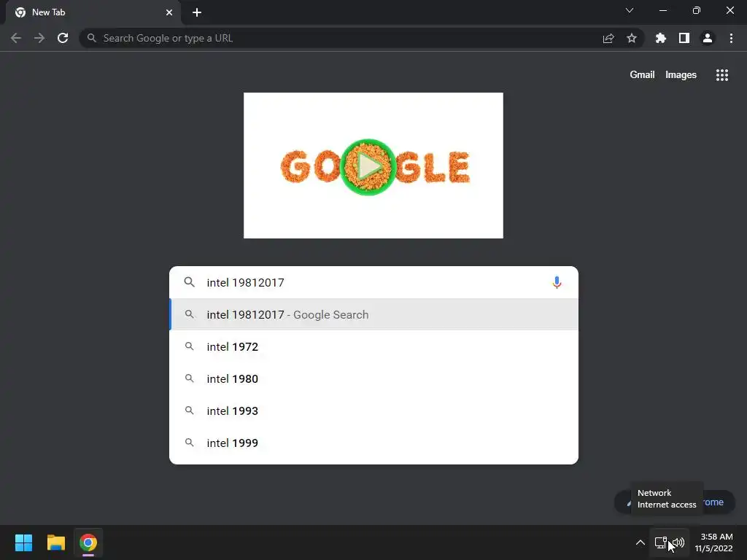The image size is (747, 560).
Task: Open the Windows Start menu
Action: click(x=23, y=542)
